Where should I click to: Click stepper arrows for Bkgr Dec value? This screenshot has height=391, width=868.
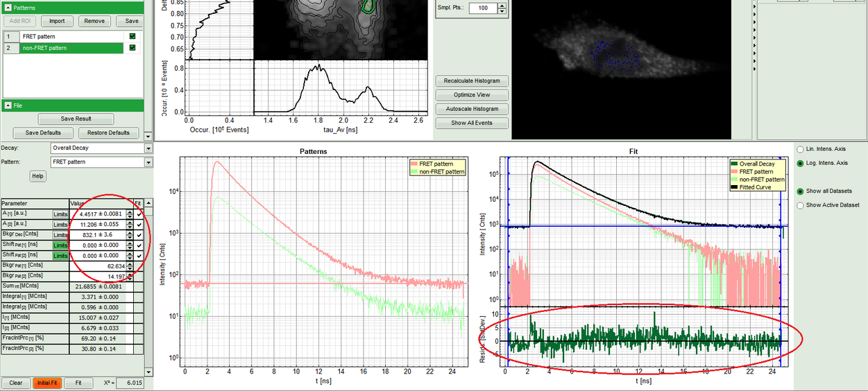tap(130, 235)
